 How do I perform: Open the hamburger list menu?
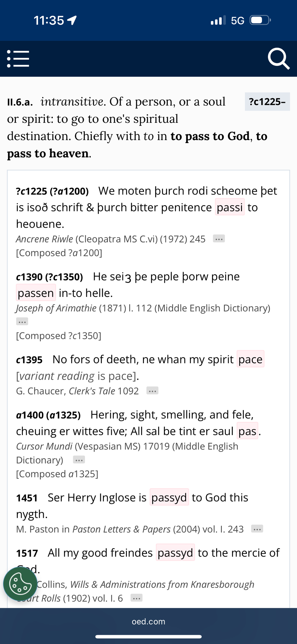(x=18, y=59)
